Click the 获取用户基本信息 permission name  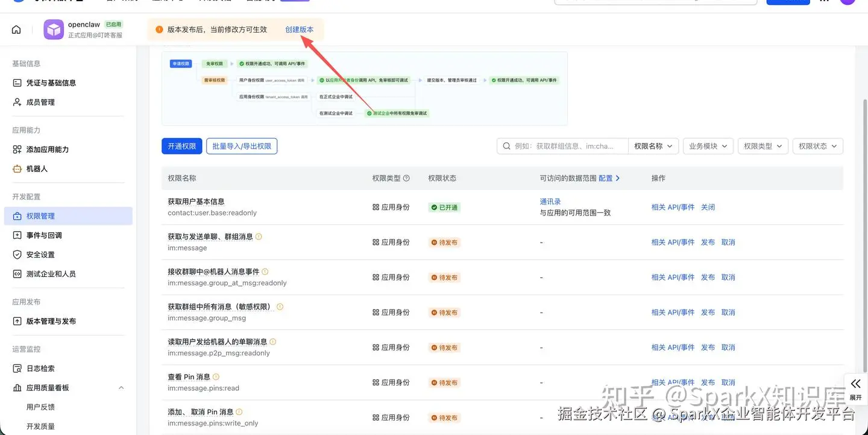196,202
